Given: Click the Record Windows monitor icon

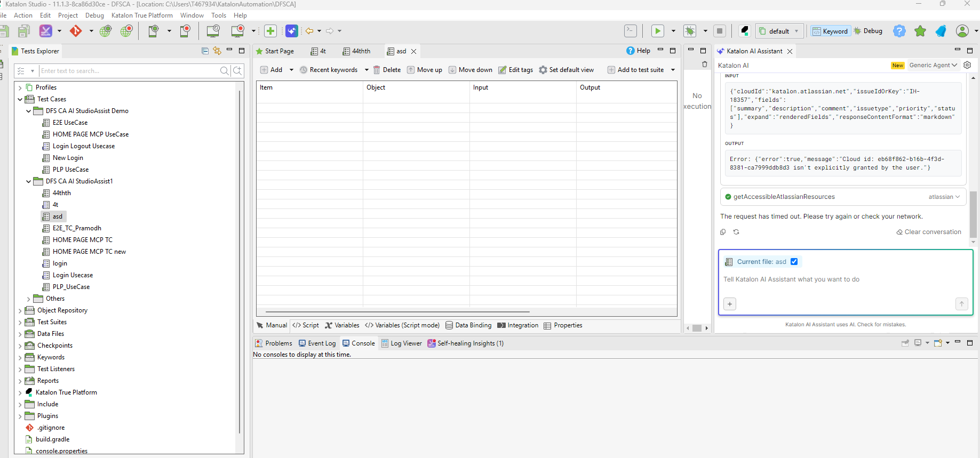Looking at the screenshot, I should point(237,31).
